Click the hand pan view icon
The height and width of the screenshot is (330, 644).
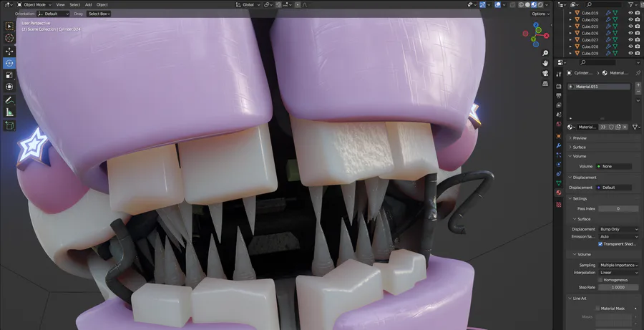click(x=545, y=63)
